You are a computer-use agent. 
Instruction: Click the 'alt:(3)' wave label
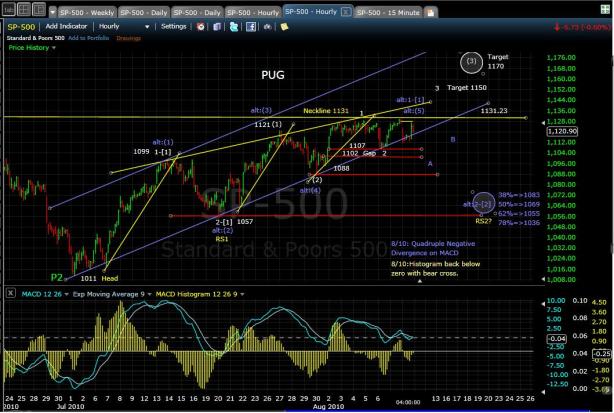261,110
